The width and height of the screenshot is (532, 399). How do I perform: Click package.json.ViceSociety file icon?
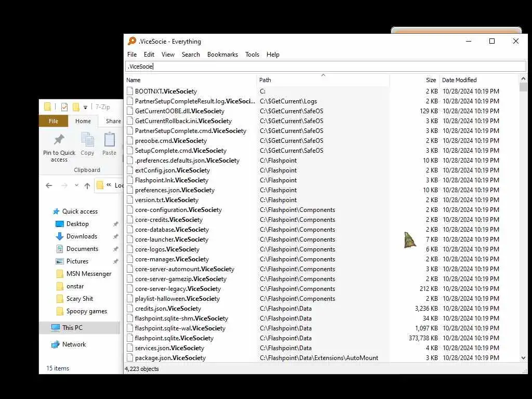130,357
